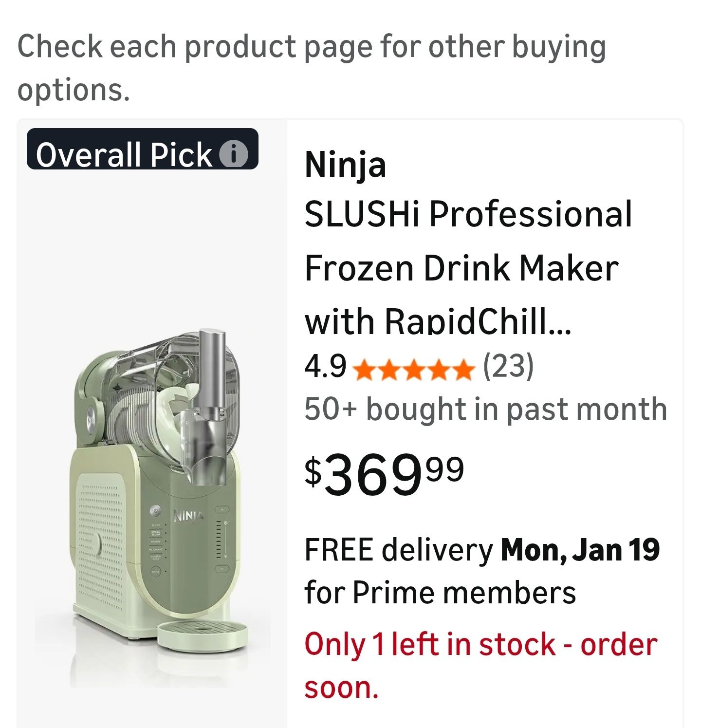Image resolution: width=701 pixels, height=728 pixels.
Task: Select the first orange star in the rating
Action: pos(364,371)
